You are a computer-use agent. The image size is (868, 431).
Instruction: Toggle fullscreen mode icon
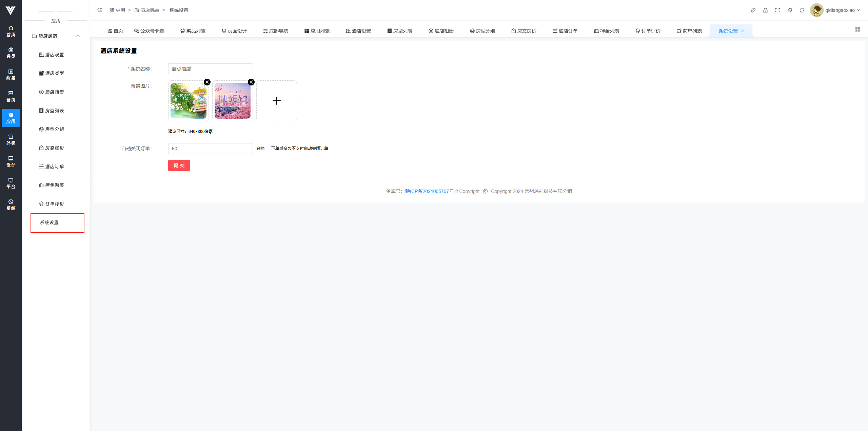click(x=777, y=10)
